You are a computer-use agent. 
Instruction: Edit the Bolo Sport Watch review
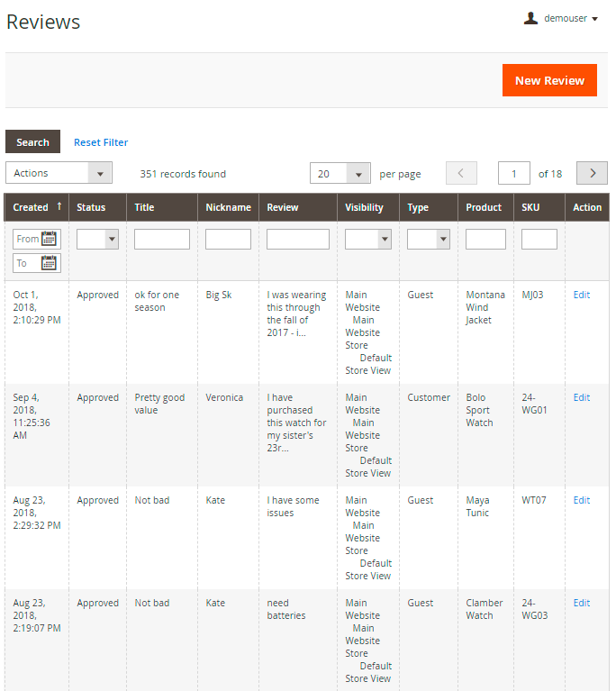(x=582, y=397)
